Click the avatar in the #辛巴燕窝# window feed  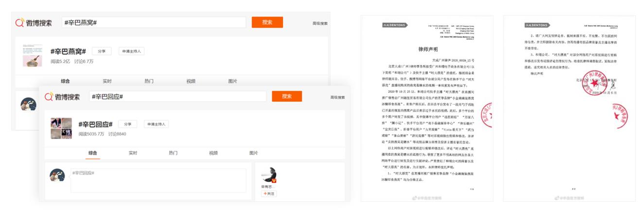tap(28, 105)
